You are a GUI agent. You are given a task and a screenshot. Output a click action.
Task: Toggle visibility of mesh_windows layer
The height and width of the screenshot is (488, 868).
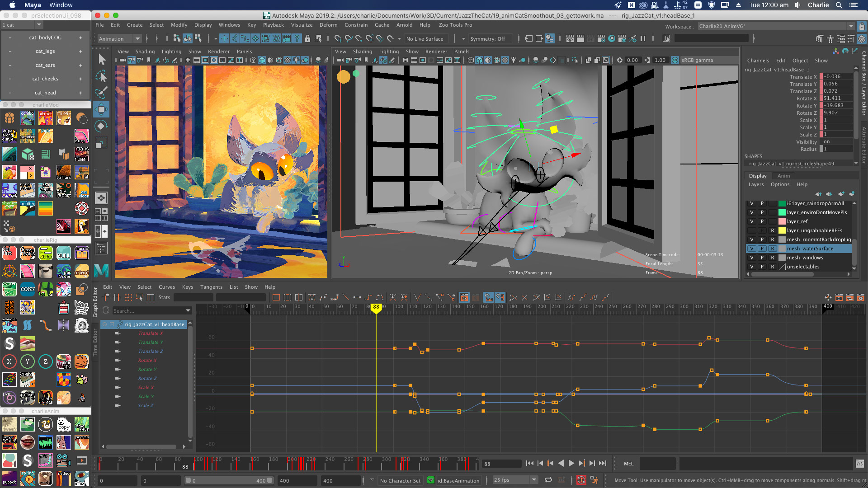(752, 258)
